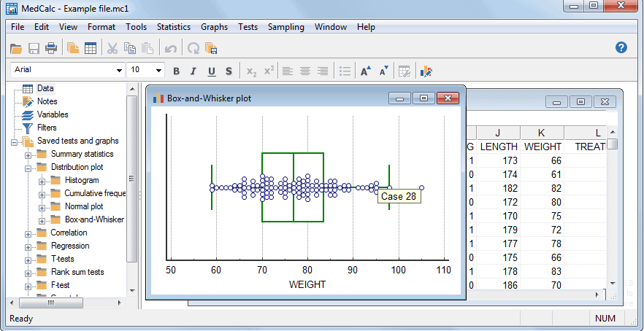Click the Print icon in toolbar

point(51,48)
